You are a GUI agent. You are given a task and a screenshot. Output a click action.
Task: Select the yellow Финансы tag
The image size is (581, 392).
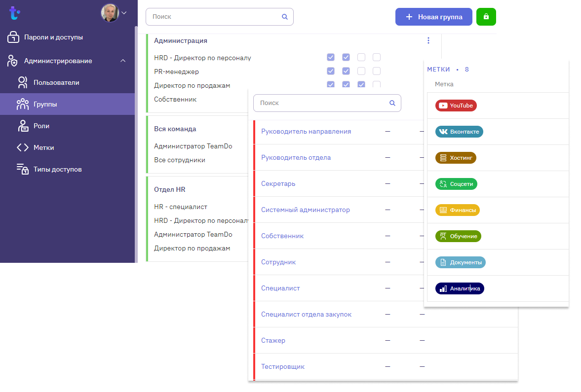458,210
